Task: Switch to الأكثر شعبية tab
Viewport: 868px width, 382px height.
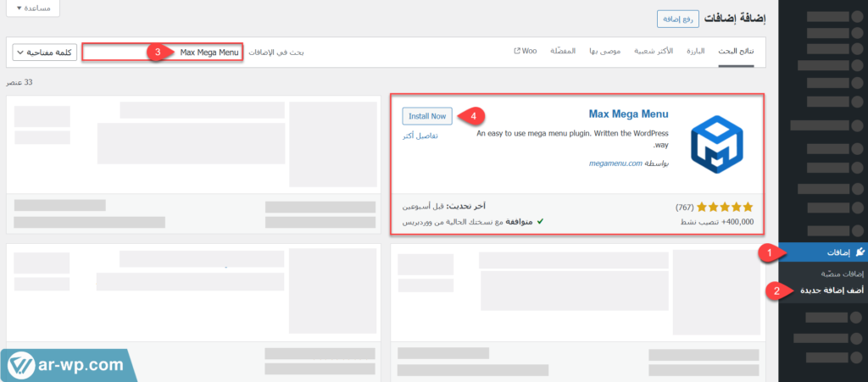Action: click(x=652, y=52)
